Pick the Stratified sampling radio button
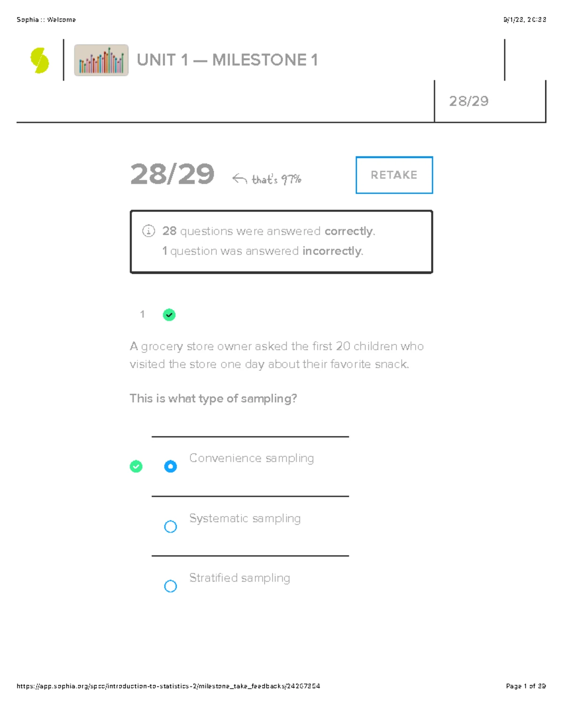The width and height of the screenshot is (563, 728). click(x=170, y=586)
